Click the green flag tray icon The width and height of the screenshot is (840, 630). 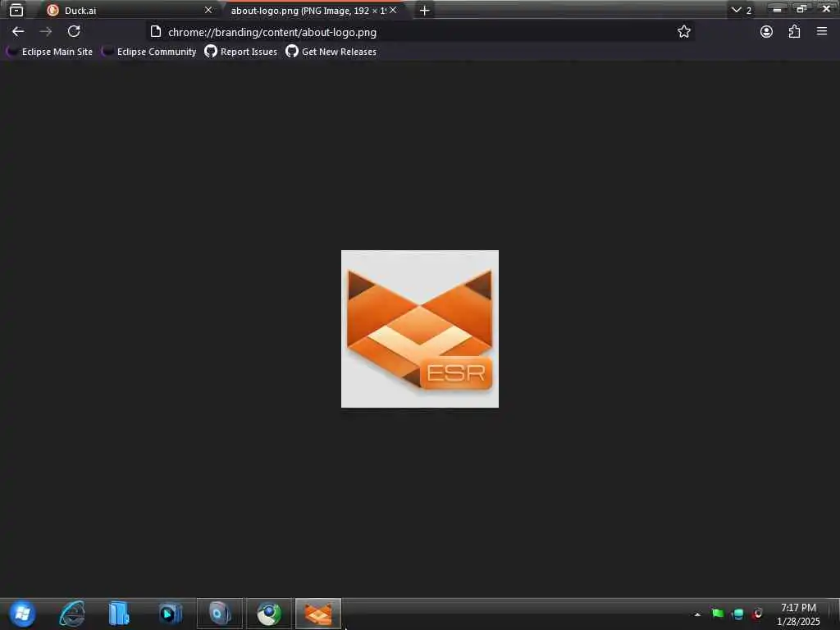coord(718,614)
